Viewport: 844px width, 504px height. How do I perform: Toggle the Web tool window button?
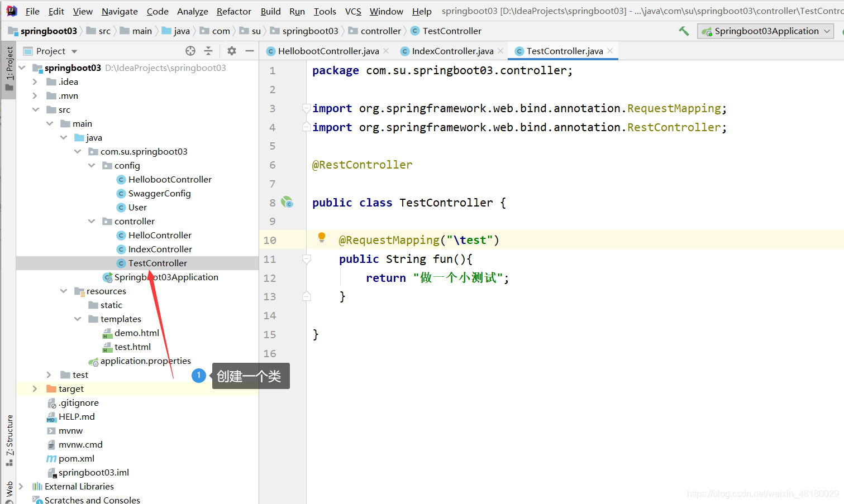9,491
